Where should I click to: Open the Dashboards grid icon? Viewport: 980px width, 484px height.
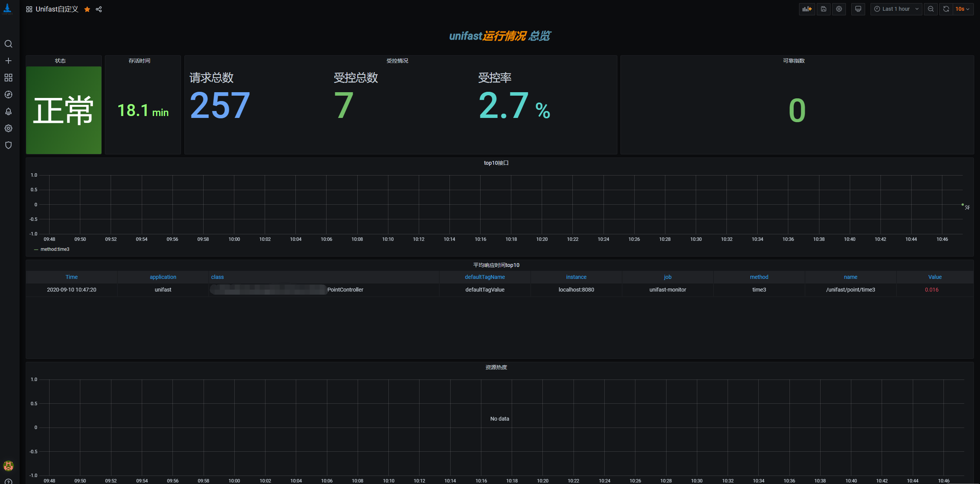coord(8,78)
